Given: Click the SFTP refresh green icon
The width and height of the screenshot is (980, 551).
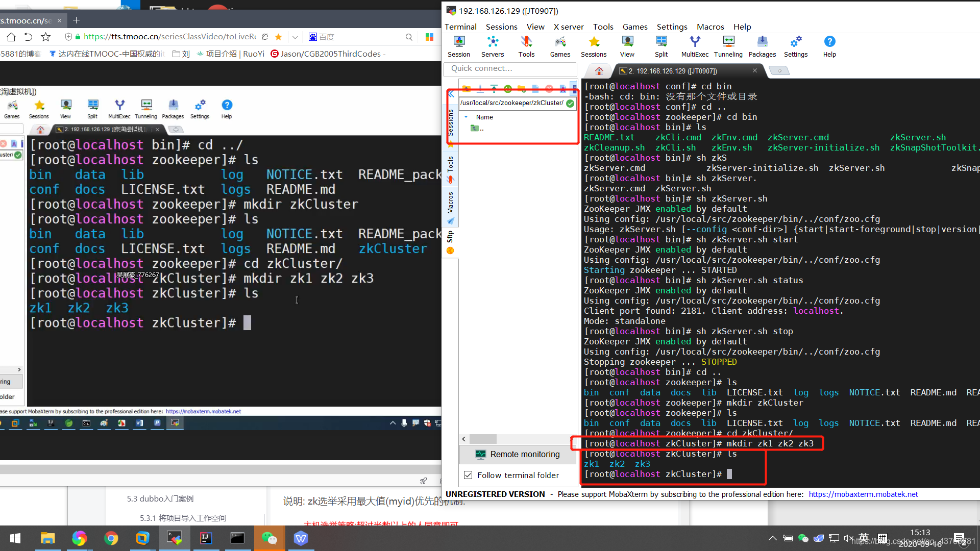Looking at the screenshot, I should point(507,89).
